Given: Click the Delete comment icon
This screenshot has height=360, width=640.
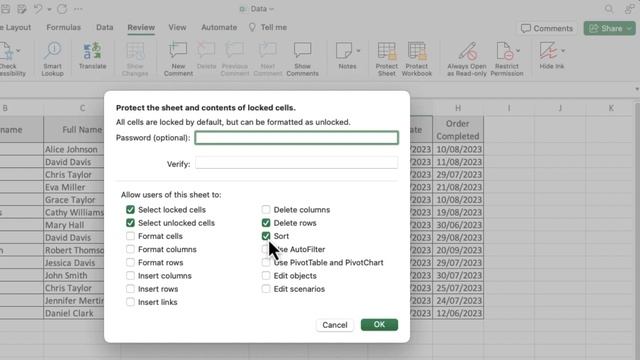Looking at the screenshot, I should 206,55.
